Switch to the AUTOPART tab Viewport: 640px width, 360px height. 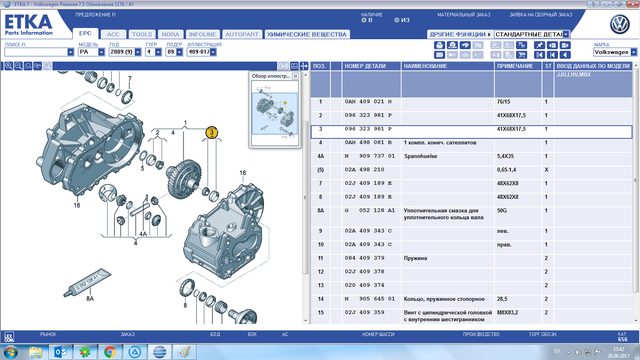pos(242,34)
